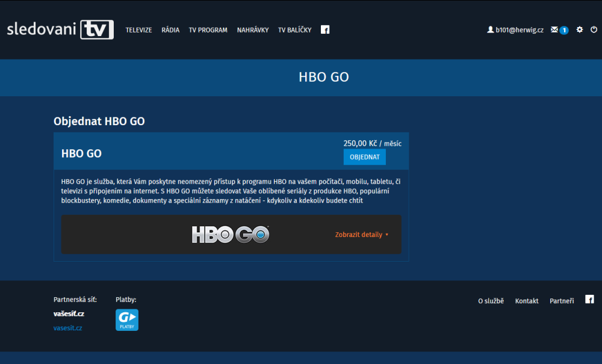
Task: Click the Platby label in footer
Action: [x=126, y=300]
